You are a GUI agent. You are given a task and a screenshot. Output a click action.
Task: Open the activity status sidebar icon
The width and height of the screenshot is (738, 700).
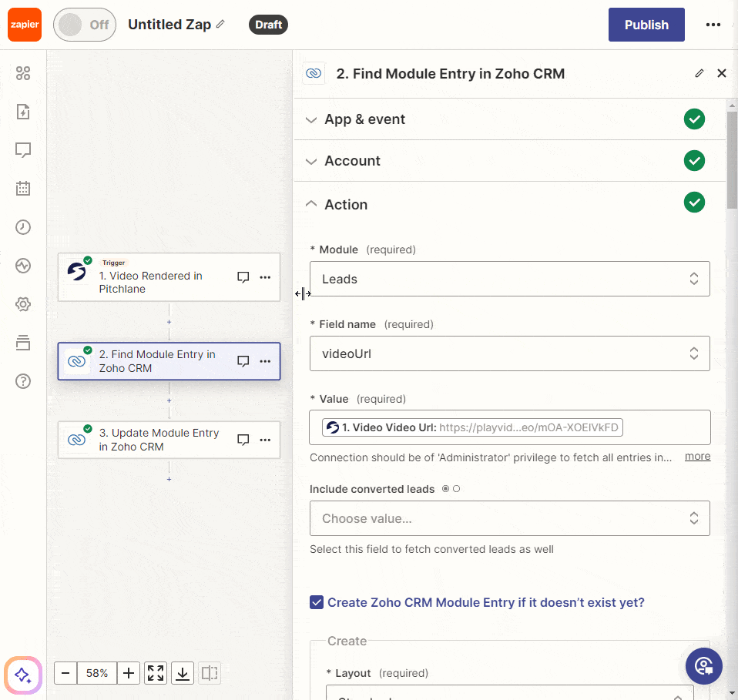click(x=23, y=266)
